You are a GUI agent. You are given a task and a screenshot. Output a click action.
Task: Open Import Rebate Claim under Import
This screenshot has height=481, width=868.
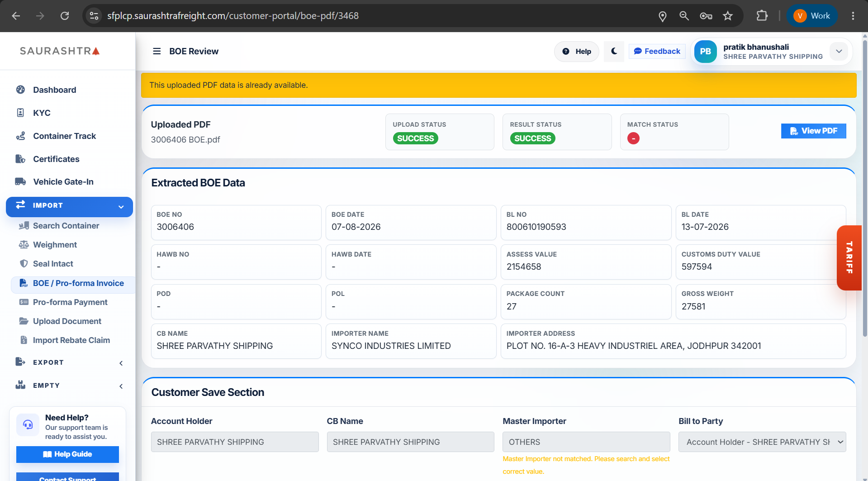(x=71, y=340)
